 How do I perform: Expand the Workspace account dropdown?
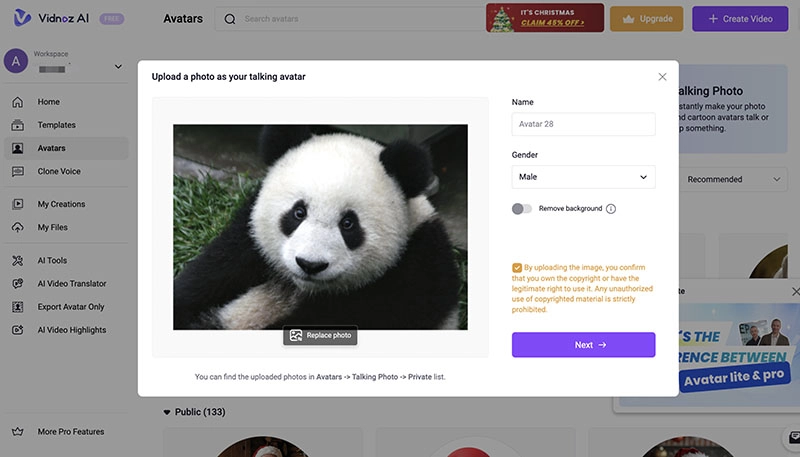click(118, 67)
